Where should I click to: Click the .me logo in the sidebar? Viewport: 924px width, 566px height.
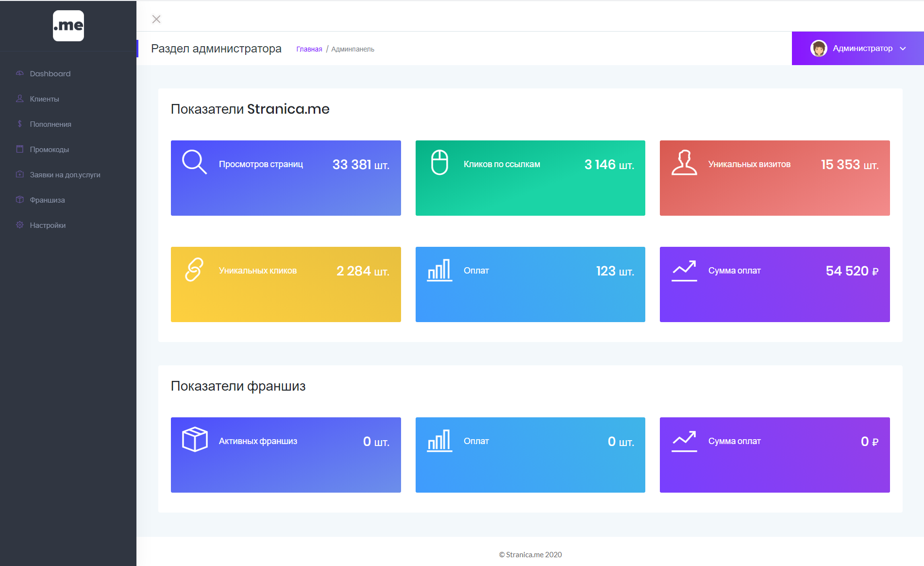coord(68,26)
